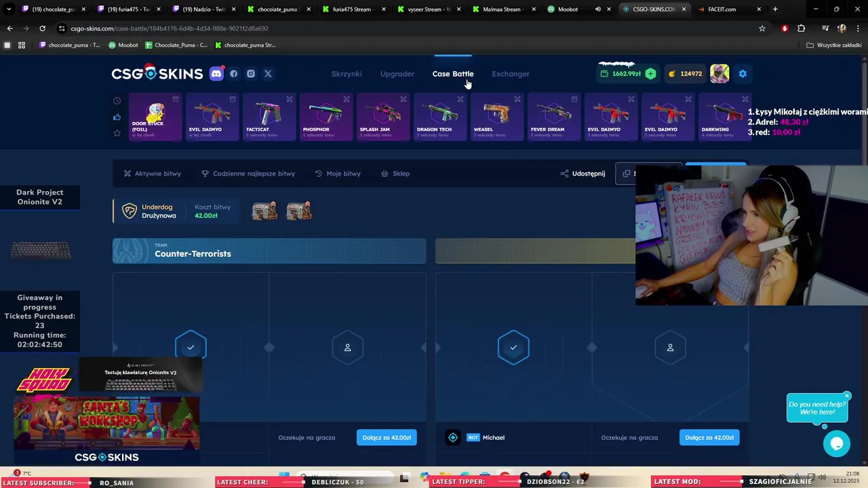Click the empty player icon in Counter-Terrorists team
The width and height of the screenshot is (868, 488).
pyautogui.click(x=347, y=347)
